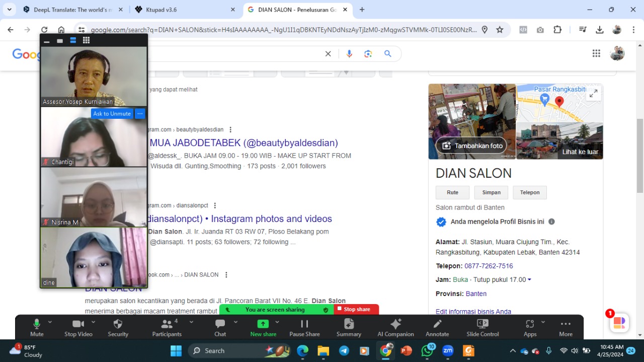Mute your microphone

click(x=36, y=327)
